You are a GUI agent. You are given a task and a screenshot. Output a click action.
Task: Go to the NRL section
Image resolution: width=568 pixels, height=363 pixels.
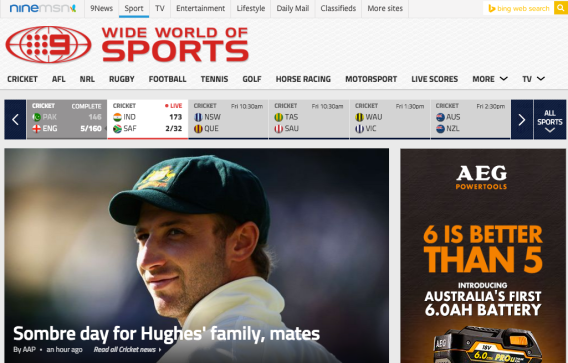(x=87, y=79)
